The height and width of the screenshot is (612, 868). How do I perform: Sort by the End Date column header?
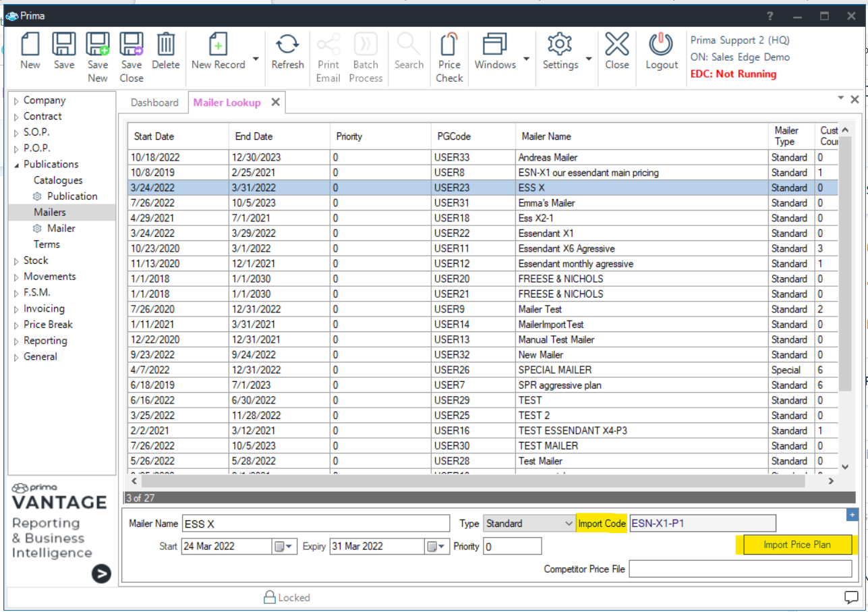[x=279, y=136]
